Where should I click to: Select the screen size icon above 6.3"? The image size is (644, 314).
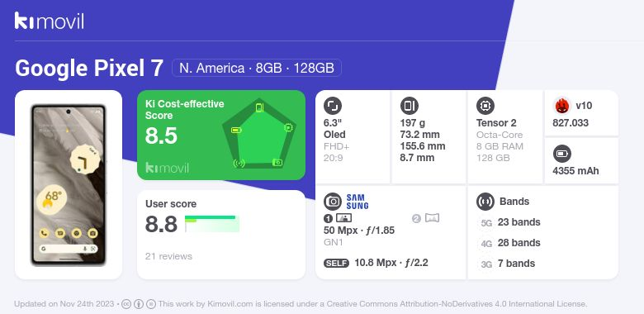333,106
